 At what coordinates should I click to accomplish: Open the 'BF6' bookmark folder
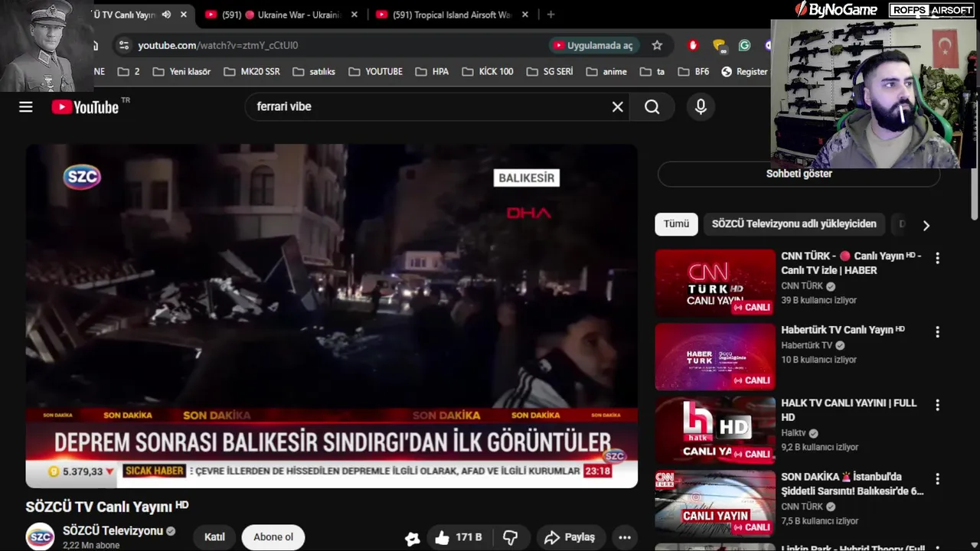point(693,71)
